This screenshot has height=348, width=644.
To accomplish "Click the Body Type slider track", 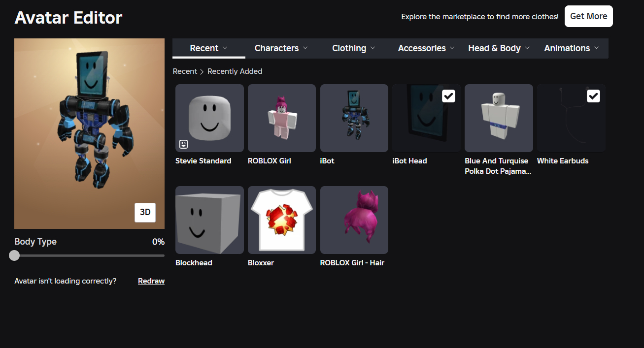I will [x=90, y=255].
